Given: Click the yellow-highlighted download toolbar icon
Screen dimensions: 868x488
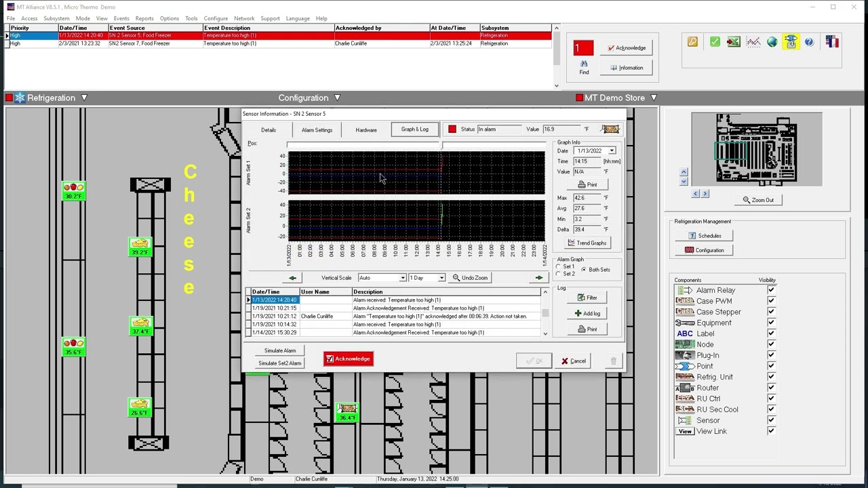Looking at the screenshot, I should (791, 42).
